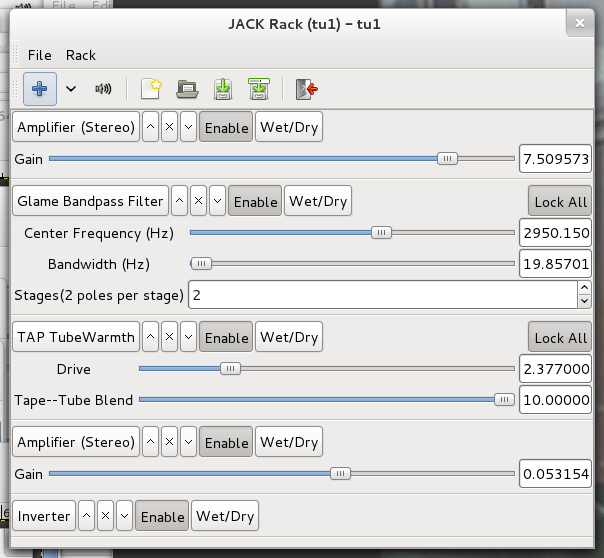Click the Gain value field showing 7.509573
604x558 pixels.
[x=555, y=159]
